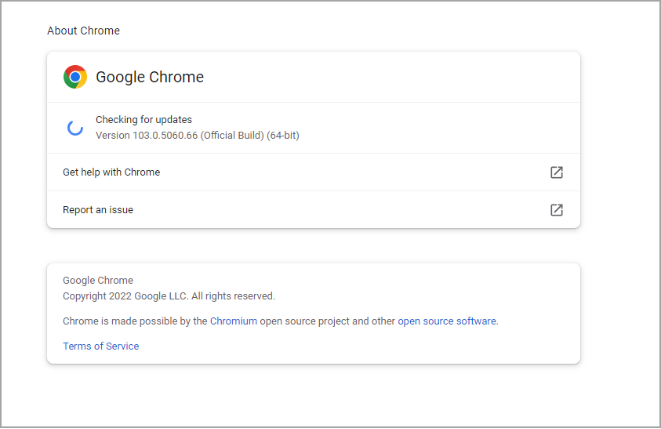Follow the open source software link

[447, 321]
